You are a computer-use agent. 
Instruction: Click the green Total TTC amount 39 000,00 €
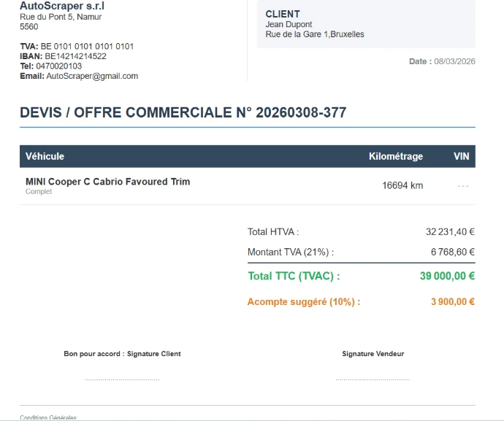click(x=447, y=276)
